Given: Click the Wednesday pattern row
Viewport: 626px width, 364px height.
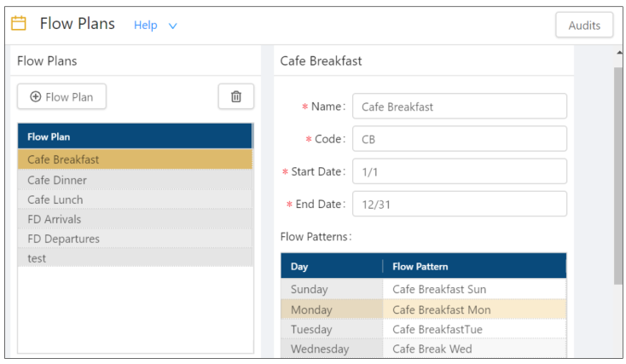Looking at the screenshot, I should point(423,349).
